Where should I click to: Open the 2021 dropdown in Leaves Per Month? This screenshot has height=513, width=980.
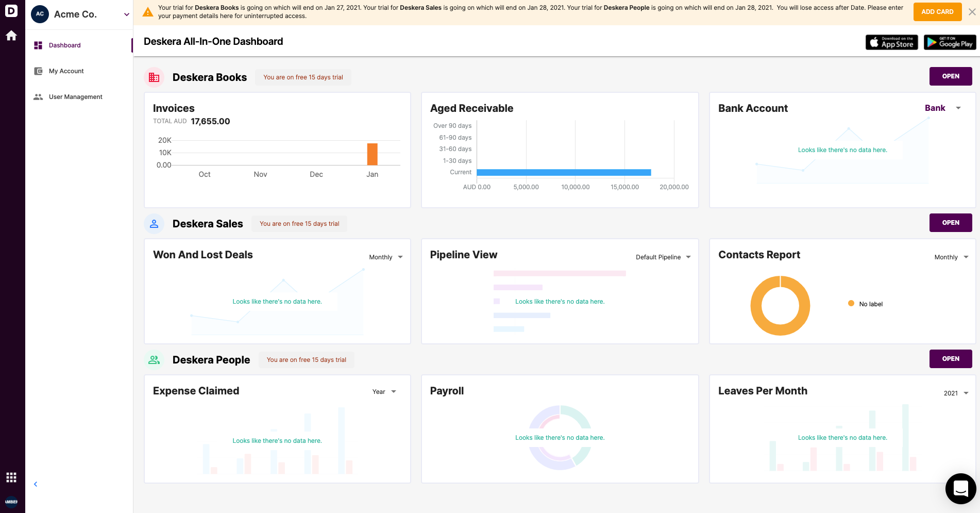tap(956, 393)
